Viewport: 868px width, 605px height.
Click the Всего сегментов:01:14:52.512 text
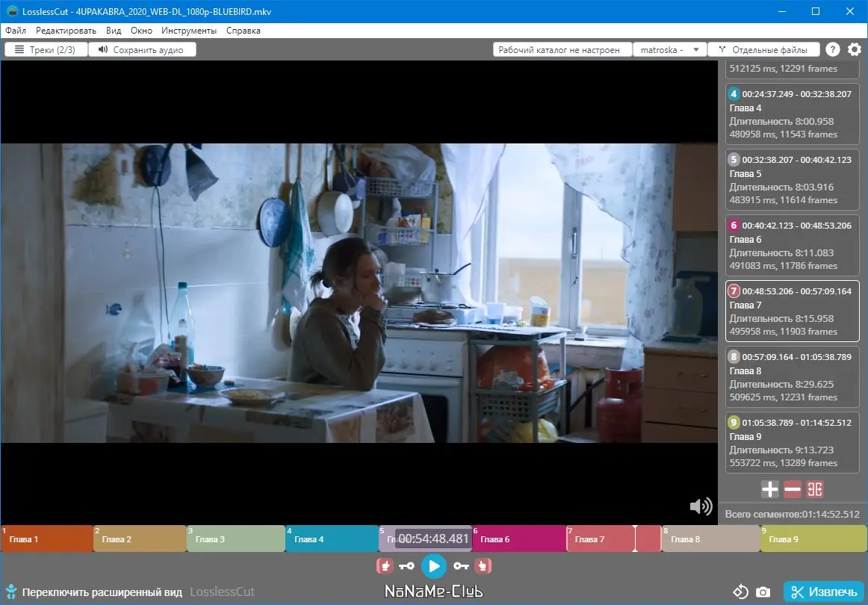(792, 514)
